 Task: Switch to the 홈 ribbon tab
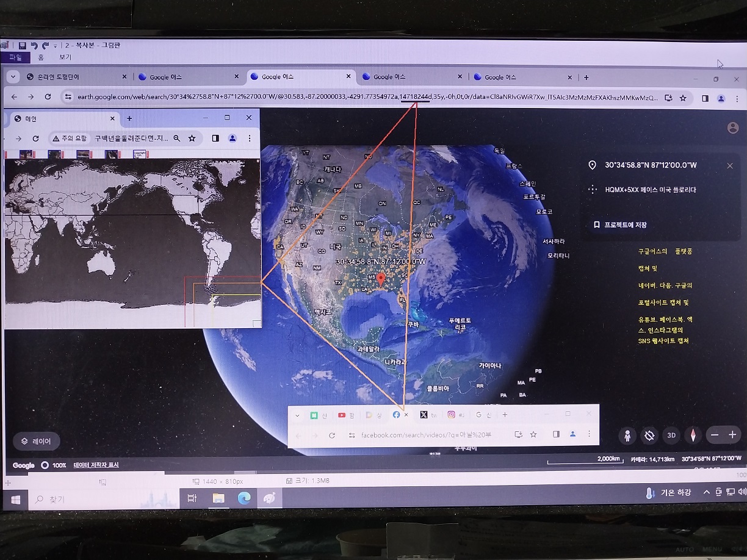tap(41, 57)
